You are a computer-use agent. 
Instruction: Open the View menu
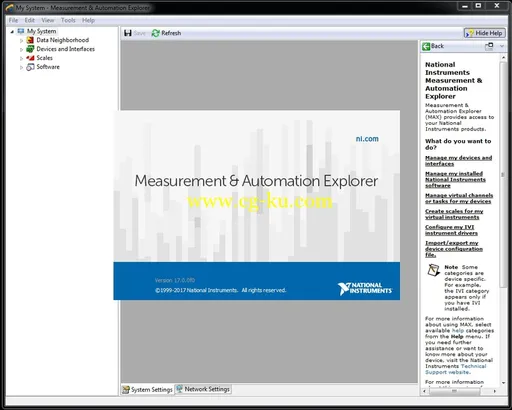[x=48, y=20]
